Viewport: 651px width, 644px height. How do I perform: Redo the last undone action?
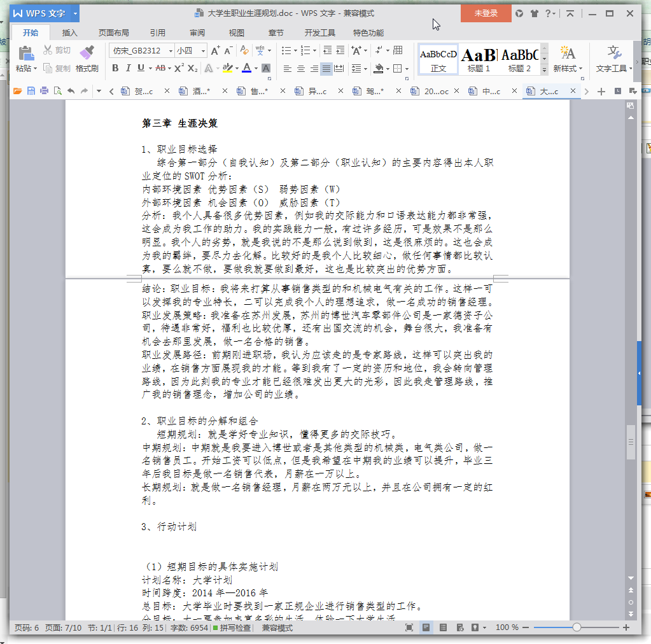click(84, 91)
